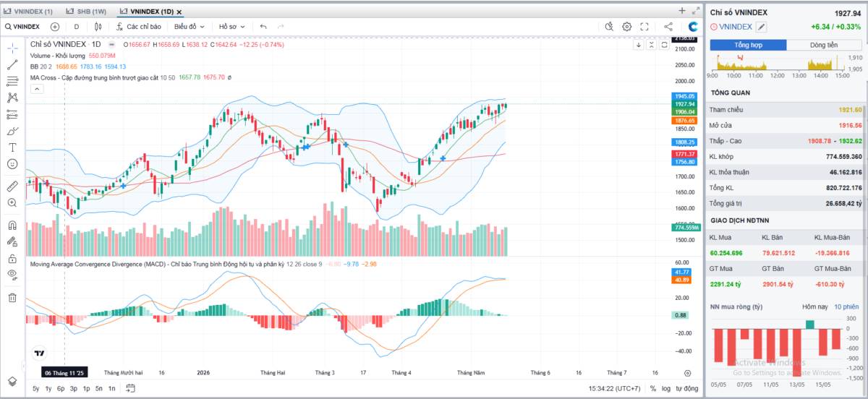Redo the last chart action
The height and width of the screenshot is (399, 868).
(281, 27)
